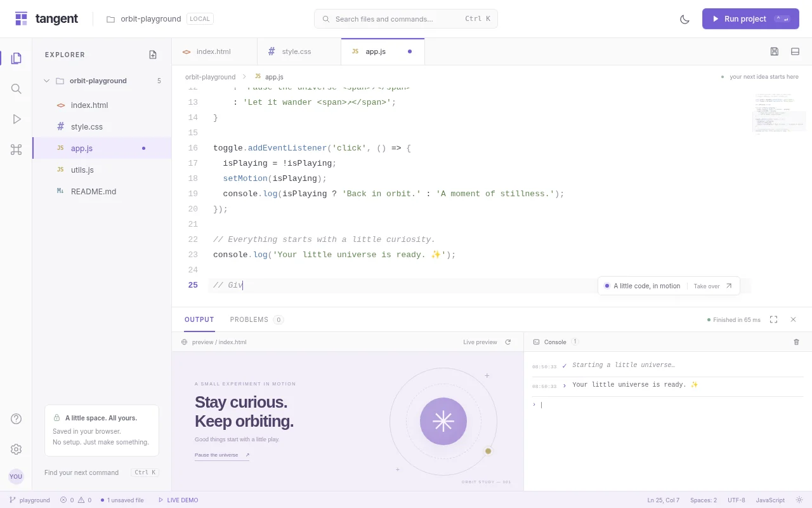Click the playground branch in status bar
Viewport: 812px width, 508px height.
[x=30, y=500]
